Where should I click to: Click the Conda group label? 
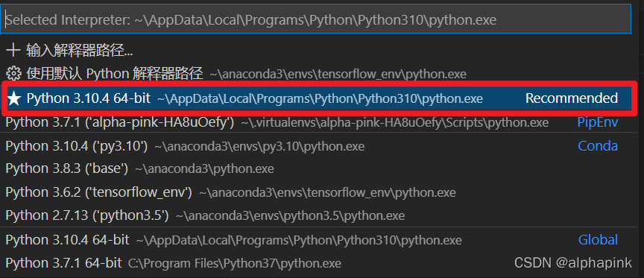598,146
